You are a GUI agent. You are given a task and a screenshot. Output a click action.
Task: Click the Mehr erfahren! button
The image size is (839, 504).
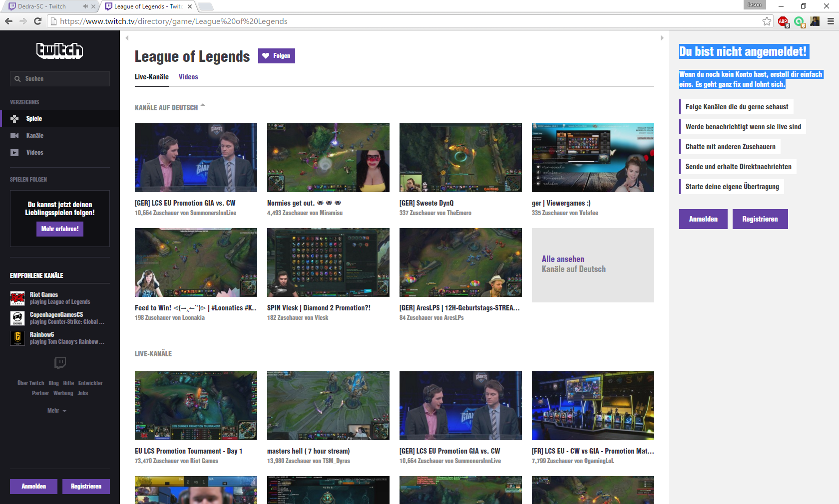tap(60, 229)
